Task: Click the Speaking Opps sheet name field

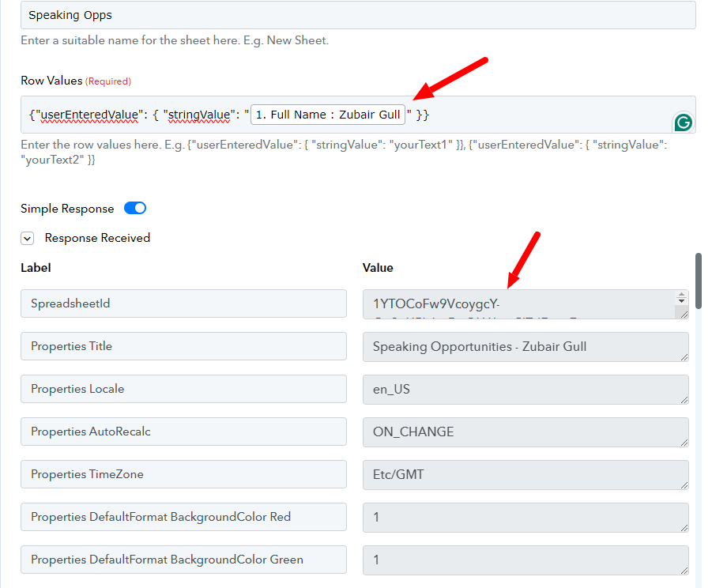Action: [x=358, y=15]
